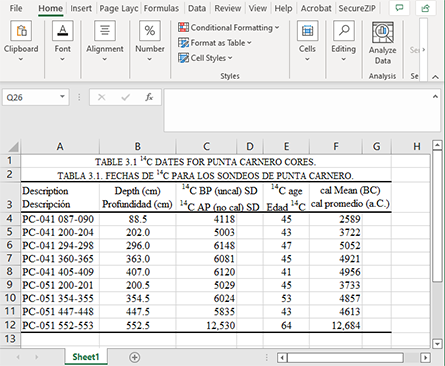
Task: Click the formula bar Enter checkmark
Action: tap(126, 97)
